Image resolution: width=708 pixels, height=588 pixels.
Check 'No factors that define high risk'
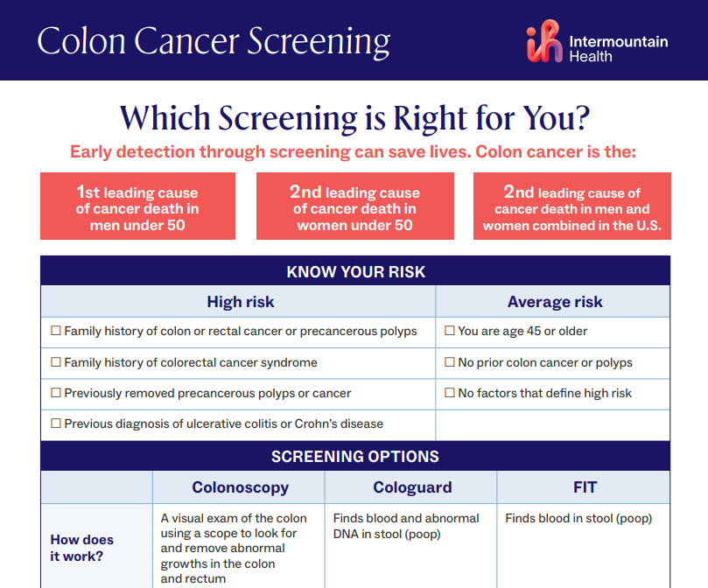click(x=450, y=394)
